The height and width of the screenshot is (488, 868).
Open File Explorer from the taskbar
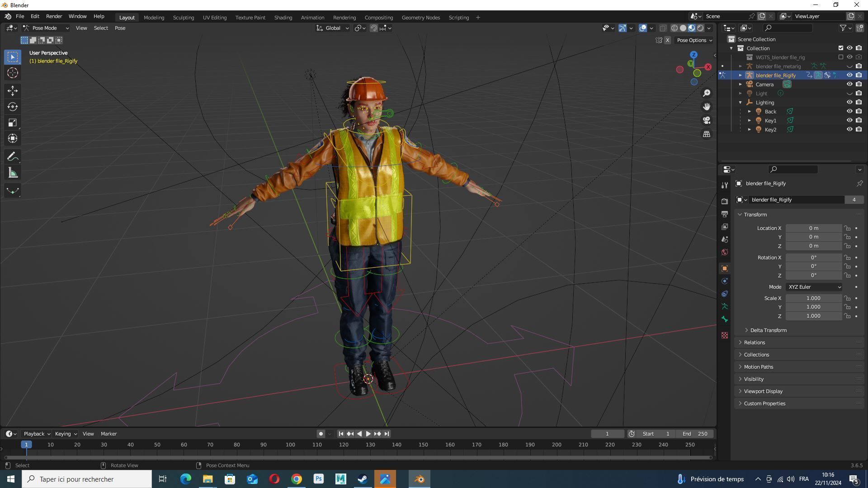[x=208, y=479]
